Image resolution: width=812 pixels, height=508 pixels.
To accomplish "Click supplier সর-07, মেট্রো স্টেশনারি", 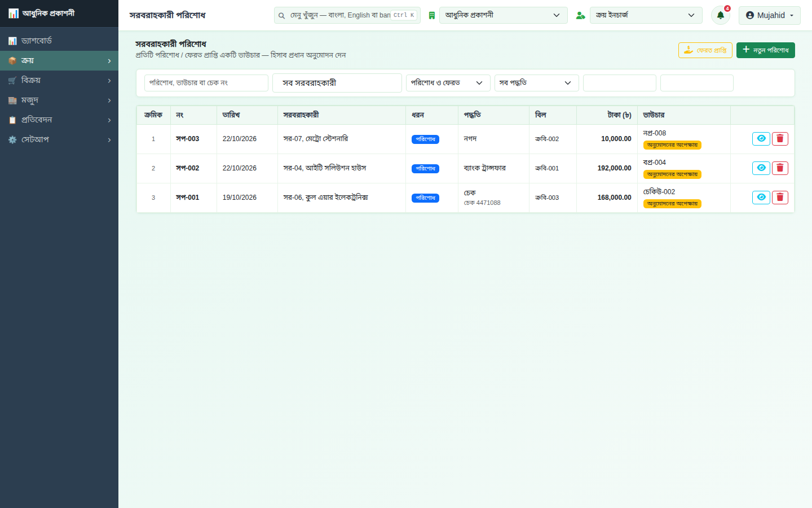I will 316,139.
